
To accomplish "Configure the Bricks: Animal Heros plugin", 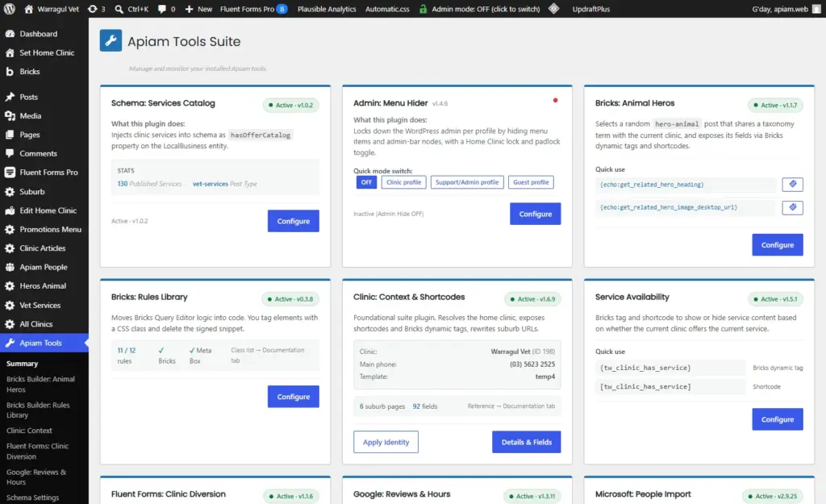I will point(777,245).
